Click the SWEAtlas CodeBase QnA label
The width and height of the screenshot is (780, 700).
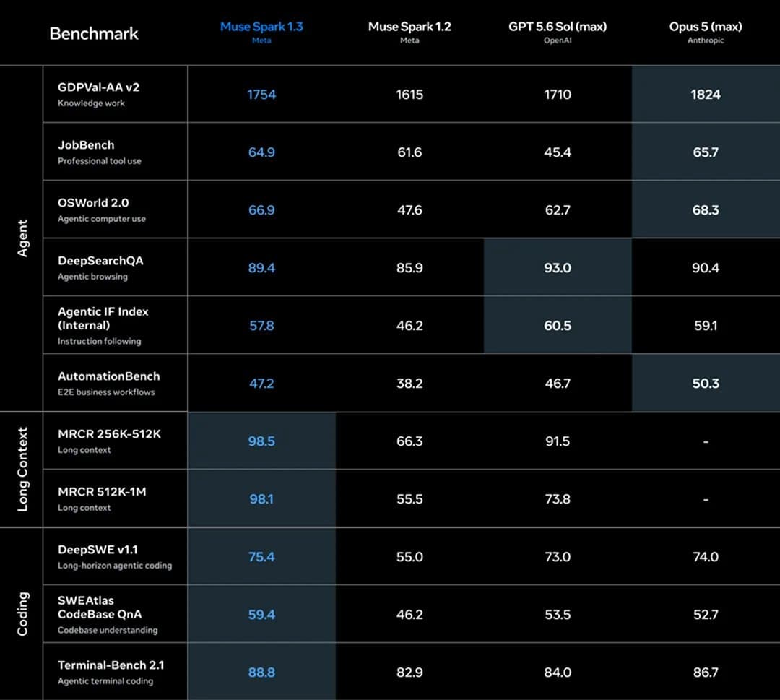coord(100,608)
